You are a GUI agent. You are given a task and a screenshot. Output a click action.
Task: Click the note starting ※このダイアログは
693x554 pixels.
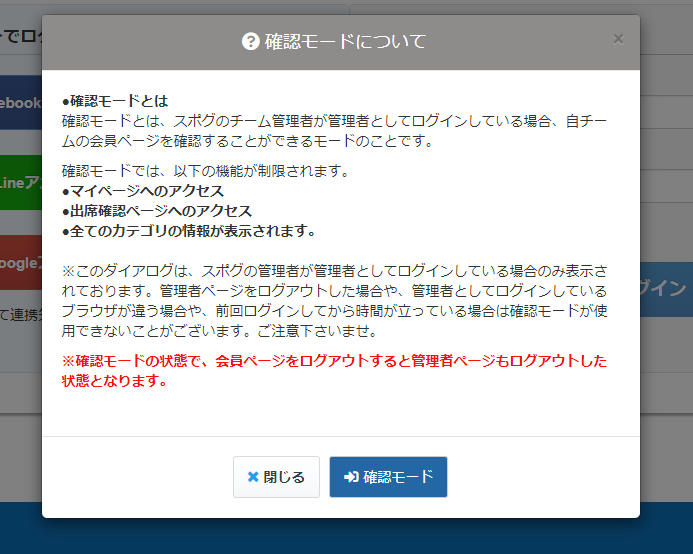point(334,301)
